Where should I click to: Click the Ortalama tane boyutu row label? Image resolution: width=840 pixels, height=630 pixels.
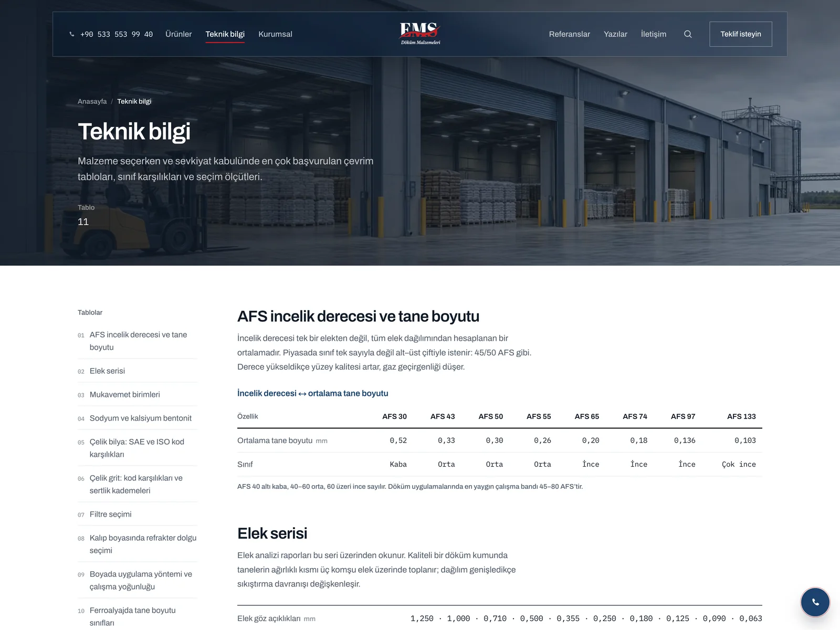tap(282, 440)
